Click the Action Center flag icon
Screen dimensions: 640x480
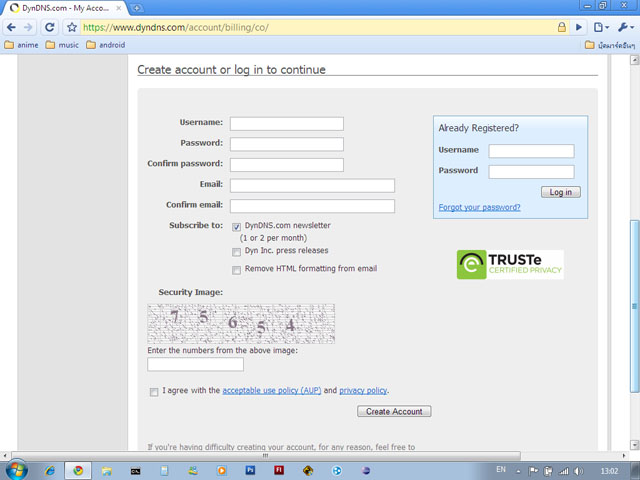(533, 471)
